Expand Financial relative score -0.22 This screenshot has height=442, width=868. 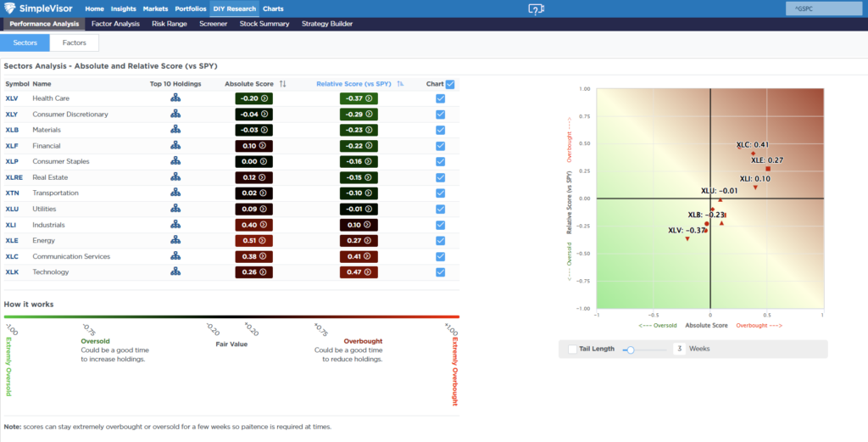coord(359,146)
